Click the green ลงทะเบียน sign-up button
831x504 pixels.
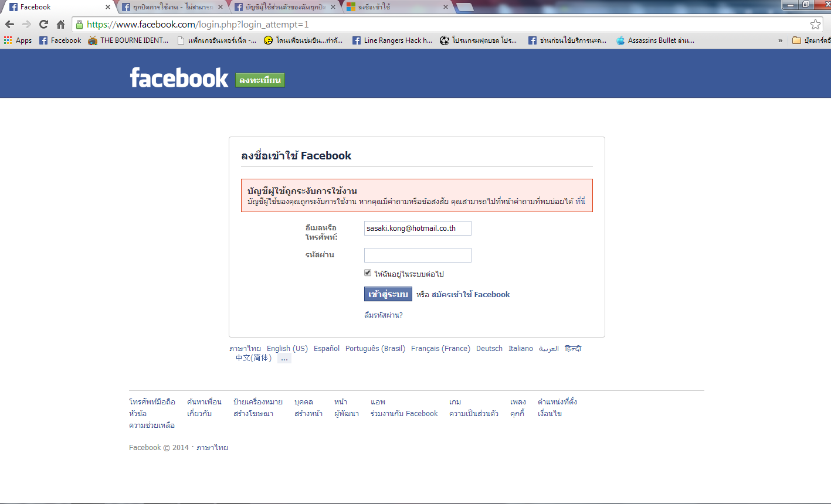pyautogui.click(x=260, y=80)
